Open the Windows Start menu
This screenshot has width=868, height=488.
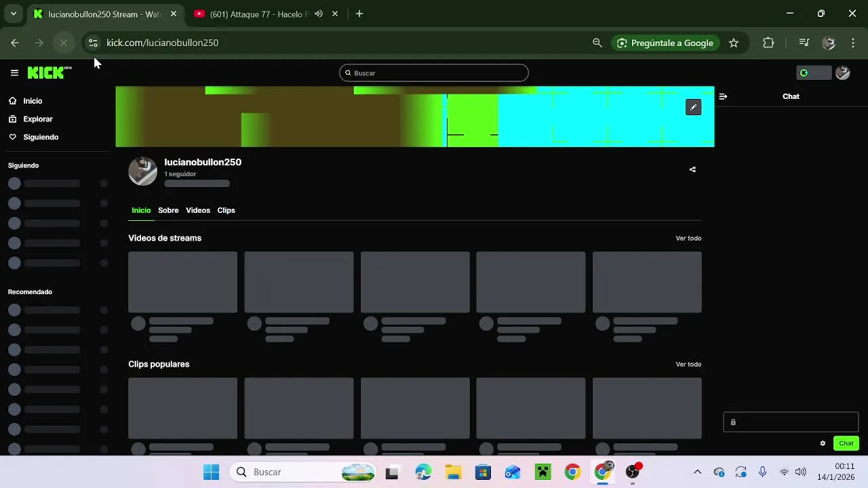[x=212, y=472]
